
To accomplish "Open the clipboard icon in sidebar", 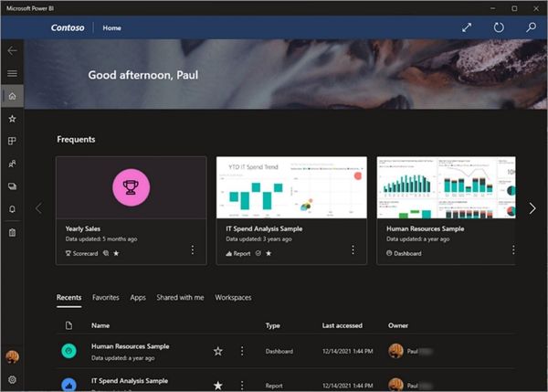I will tap(12, 232).
